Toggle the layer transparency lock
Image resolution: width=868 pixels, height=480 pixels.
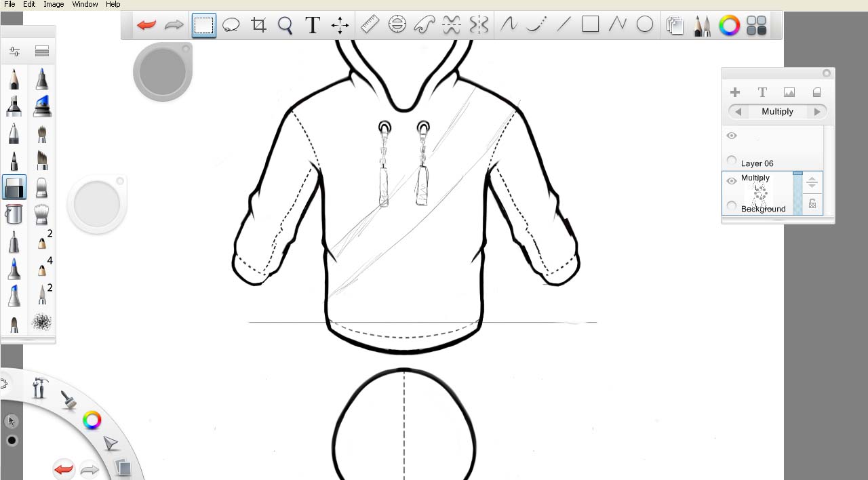[812, 204]
